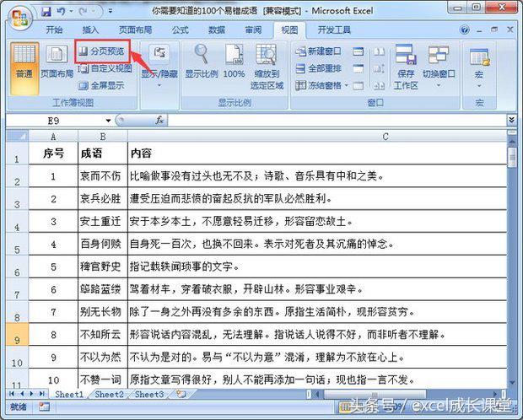Open 自定义视图 custom views
This screenshot has height=420, width=523.
[105, 68]
